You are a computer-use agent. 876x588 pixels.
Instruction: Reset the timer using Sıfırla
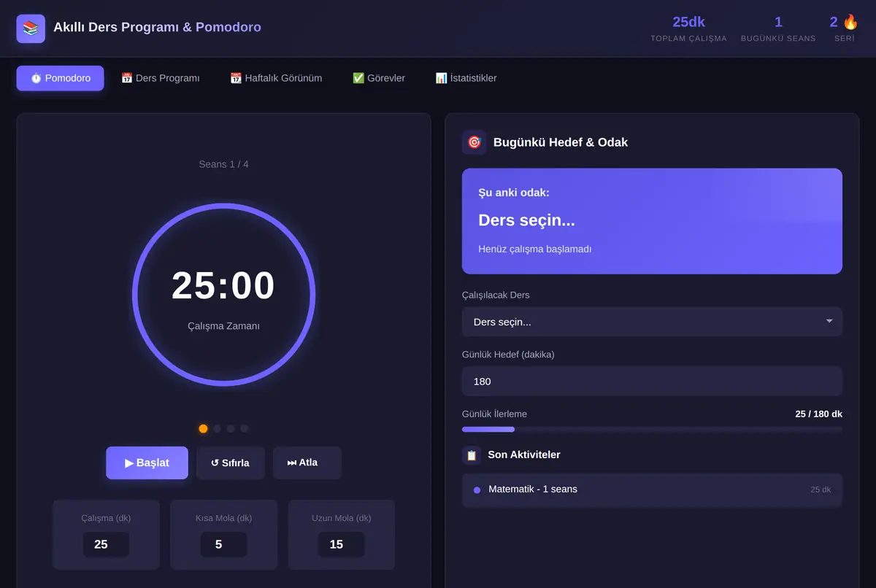coord(230,463)
